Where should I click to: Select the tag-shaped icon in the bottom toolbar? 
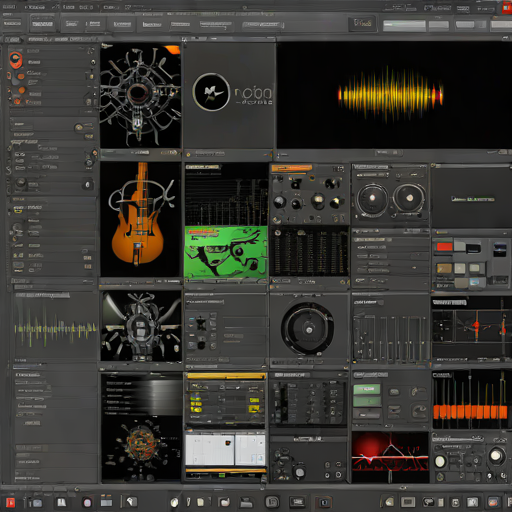pyautogui.click(x=131, y=502)
